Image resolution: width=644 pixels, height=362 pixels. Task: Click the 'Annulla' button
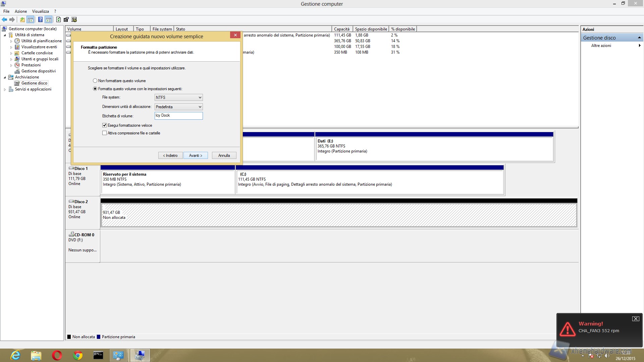[x=224, y=156]
